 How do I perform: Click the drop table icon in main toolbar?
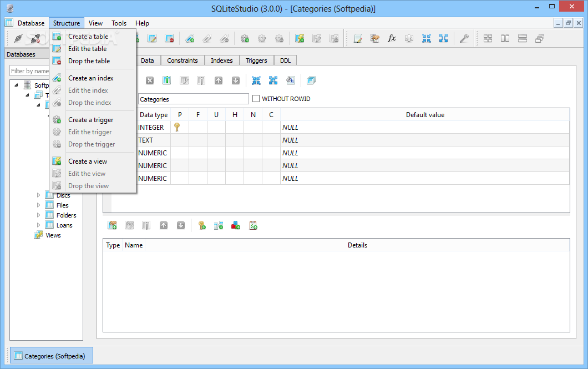[x=169, y=38]
